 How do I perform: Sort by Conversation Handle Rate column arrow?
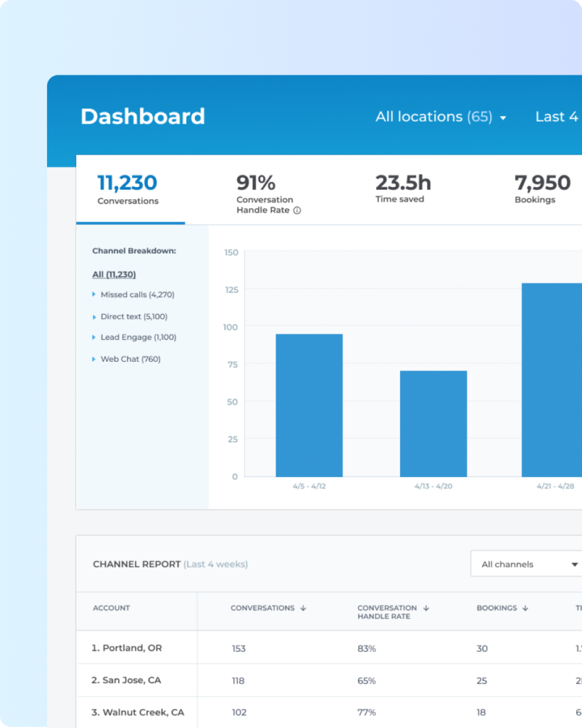tap(426, 609)
